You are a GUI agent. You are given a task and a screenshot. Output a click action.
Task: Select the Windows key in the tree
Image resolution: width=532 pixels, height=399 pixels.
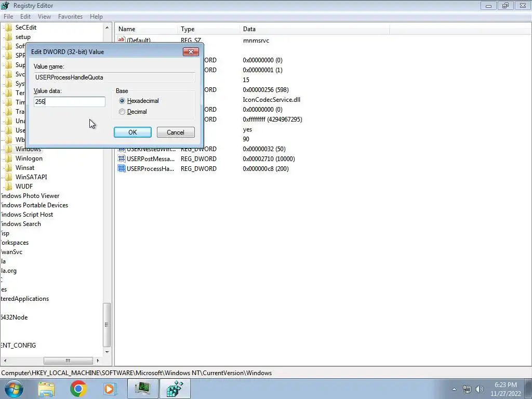28,149
